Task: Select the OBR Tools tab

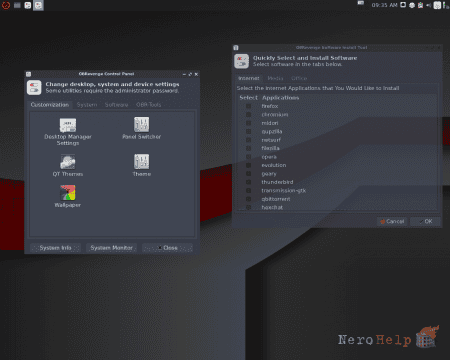Action: (148, 105)
